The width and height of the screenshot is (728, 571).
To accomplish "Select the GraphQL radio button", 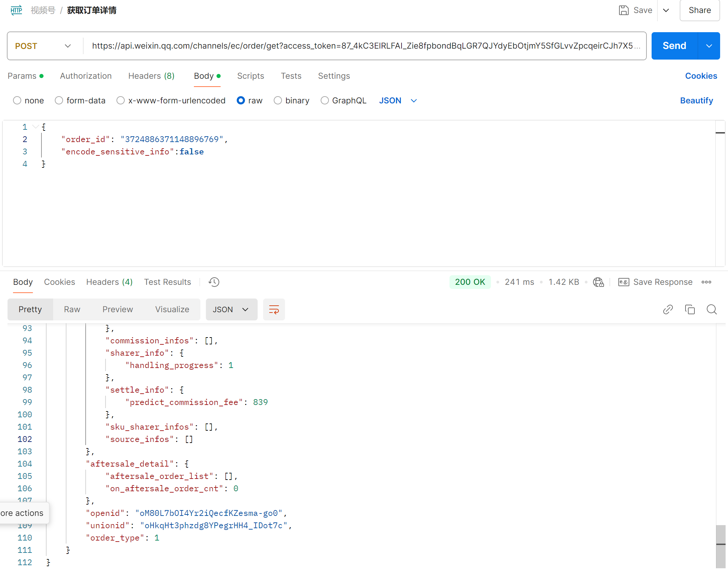I will [x=324, y=101].
